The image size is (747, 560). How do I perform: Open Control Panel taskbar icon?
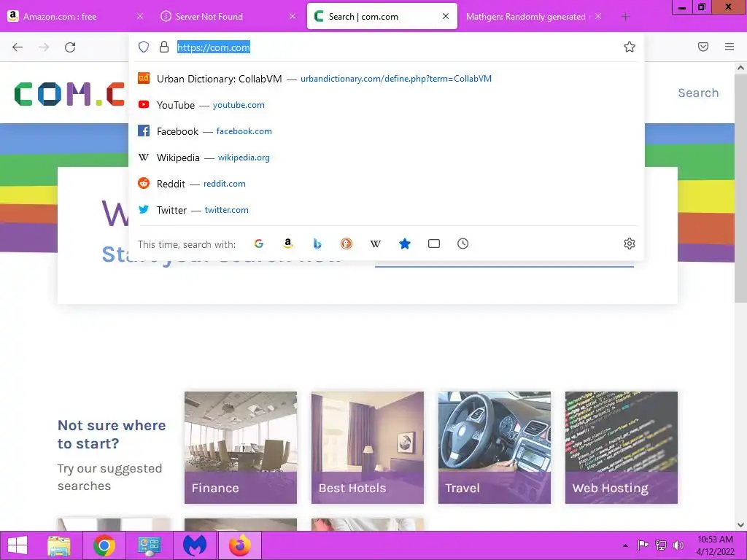pyautogui.click(x=149, y=545)
